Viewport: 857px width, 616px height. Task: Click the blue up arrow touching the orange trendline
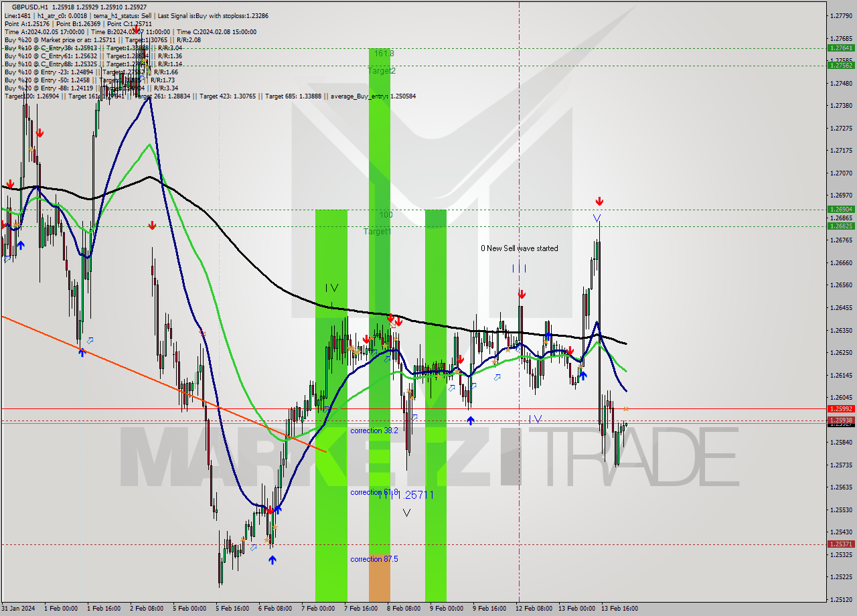click(82, 352)
